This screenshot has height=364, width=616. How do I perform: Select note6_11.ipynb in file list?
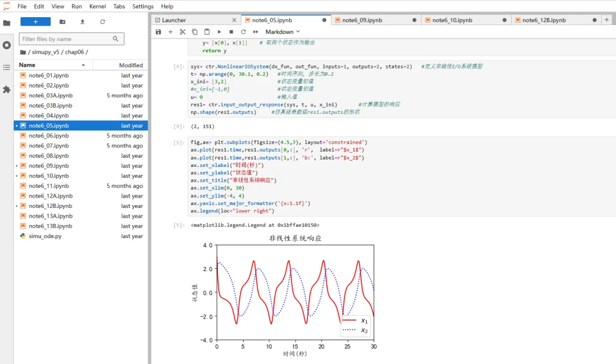point(81,186)
